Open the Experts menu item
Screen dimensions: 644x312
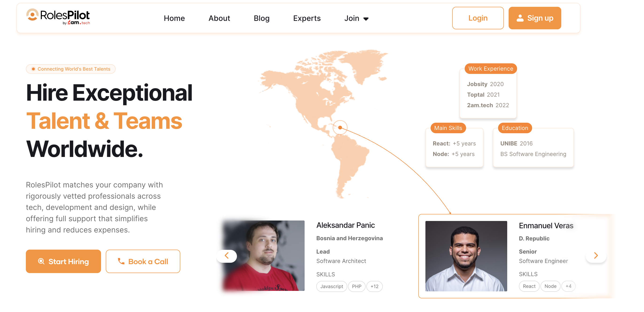pos(307,18)
